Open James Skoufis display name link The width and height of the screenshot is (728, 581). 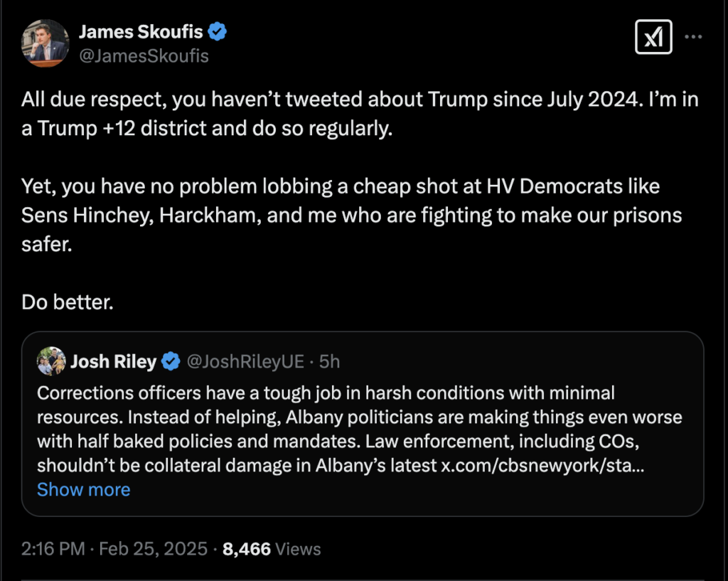point(141,31)
